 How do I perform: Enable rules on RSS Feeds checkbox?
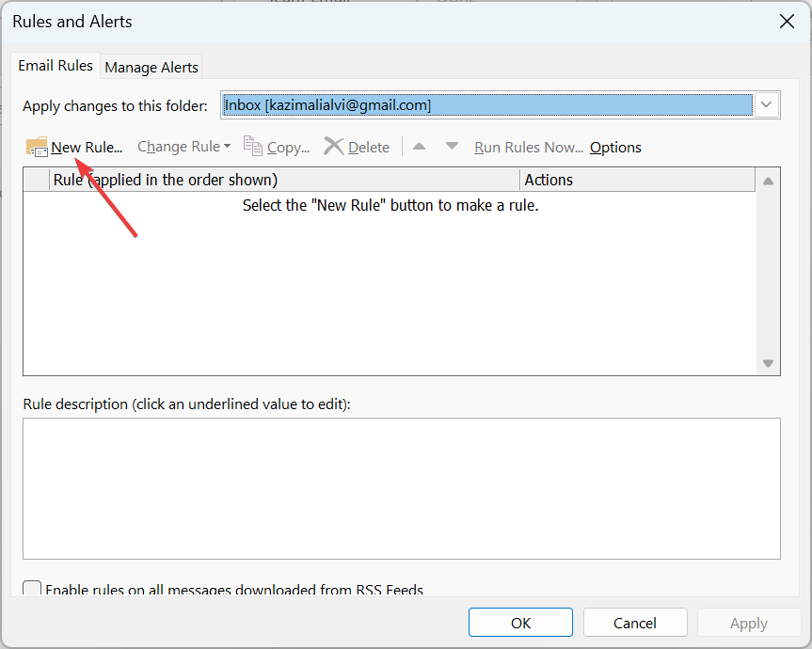click(33, 590)
